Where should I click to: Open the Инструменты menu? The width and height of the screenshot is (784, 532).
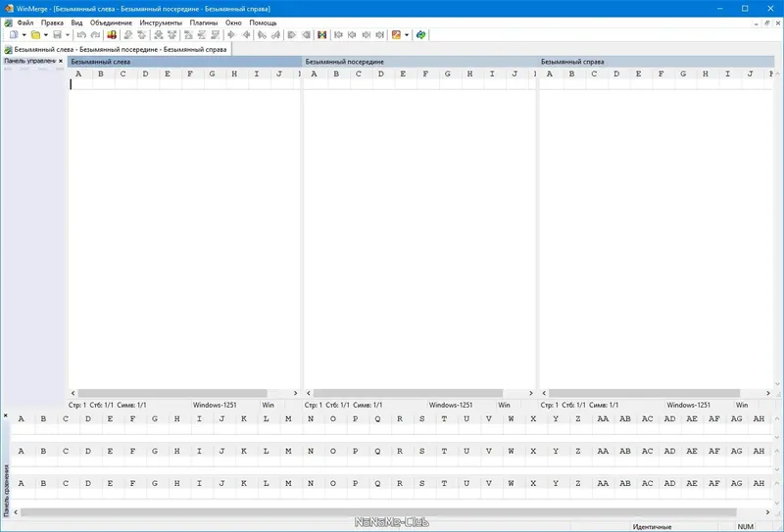(x=161, y=23)
